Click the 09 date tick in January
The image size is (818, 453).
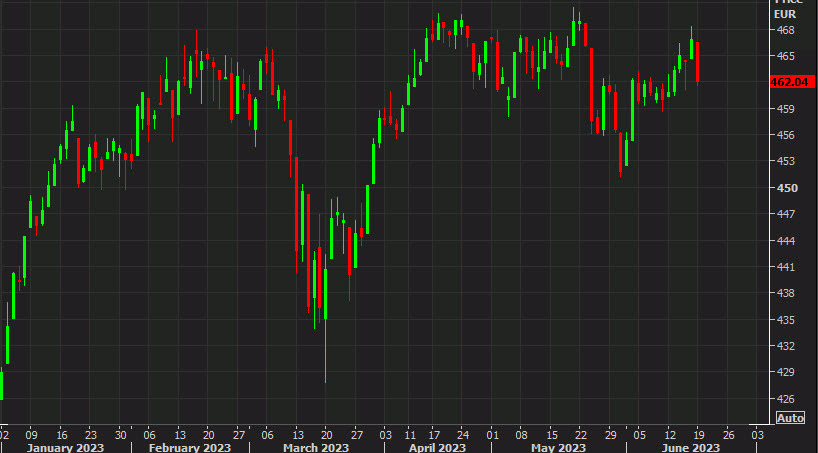[31, 435]
